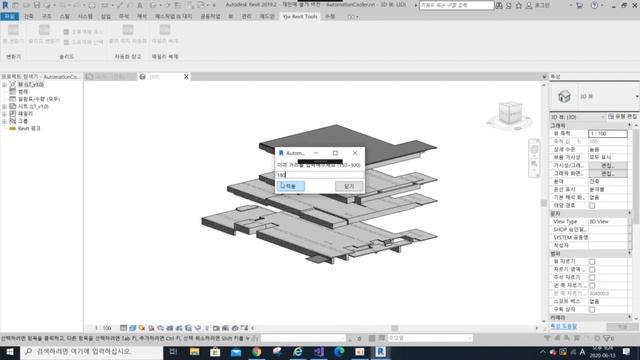The image size is (640, 360).
Task: Click the star favorites icon in title bar
Action: (x=518, y=5)
